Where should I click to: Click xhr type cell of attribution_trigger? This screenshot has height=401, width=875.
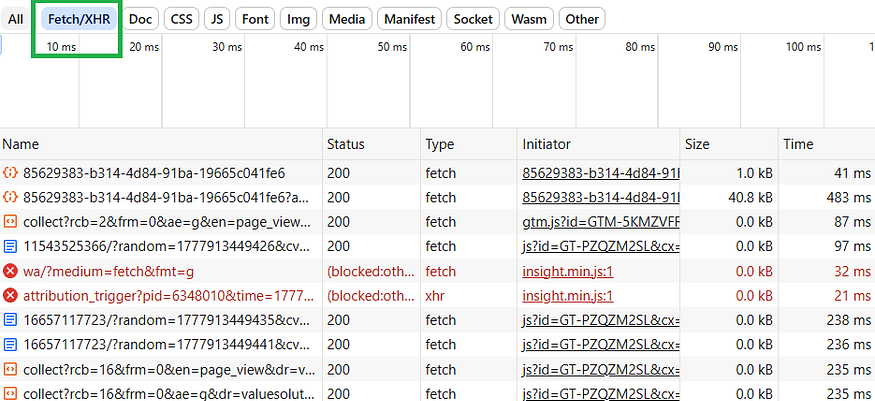[469, 296]
